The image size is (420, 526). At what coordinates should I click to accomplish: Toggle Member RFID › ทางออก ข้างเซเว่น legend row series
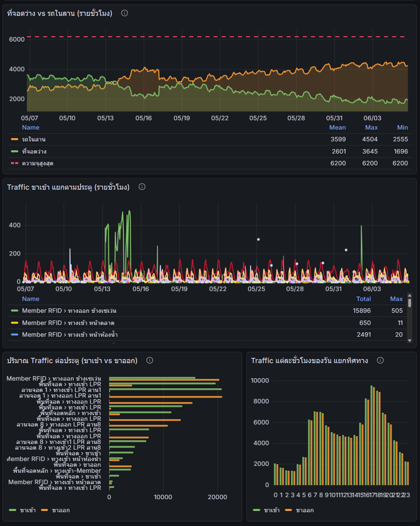click(x=69, y=311)
